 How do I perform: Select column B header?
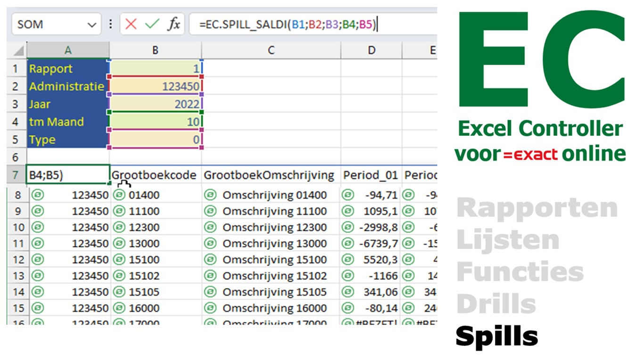155,50
